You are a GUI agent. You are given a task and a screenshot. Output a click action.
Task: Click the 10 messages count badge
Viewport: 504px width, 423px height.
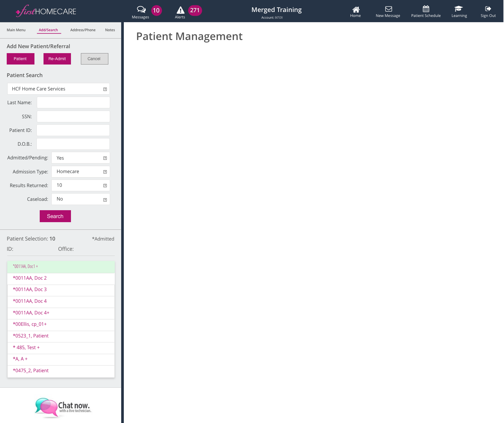pyautogui.click(x=156, y=11)
